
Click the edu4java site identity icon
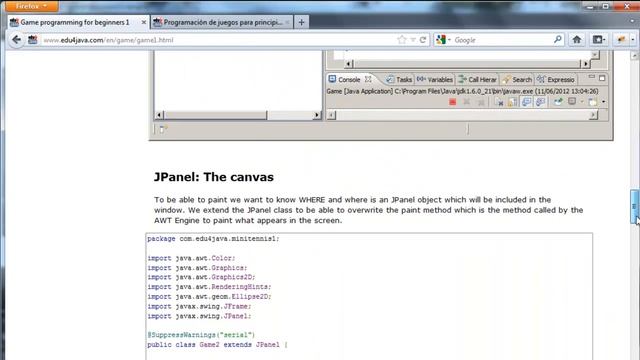click(33, 40)
